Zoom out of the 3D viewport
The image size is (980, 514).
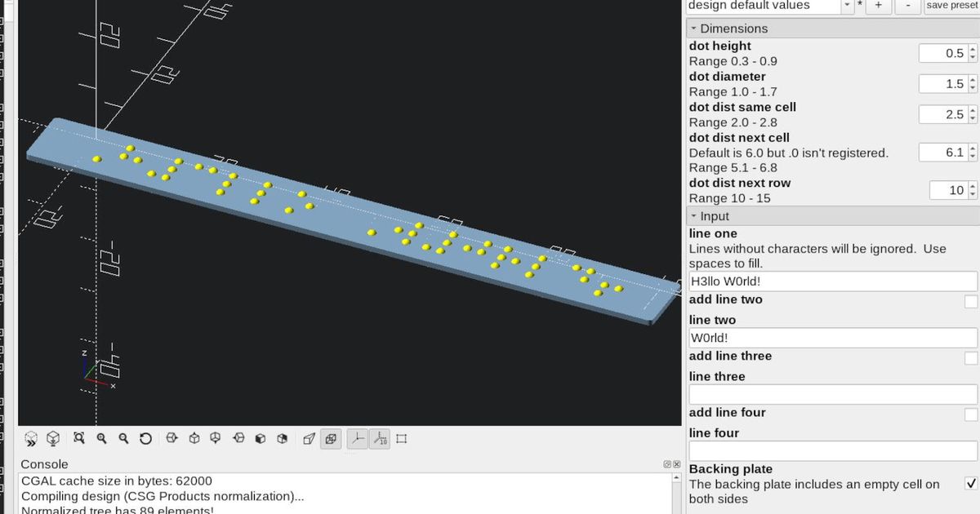pyautogui.click(x=123, y=438)
